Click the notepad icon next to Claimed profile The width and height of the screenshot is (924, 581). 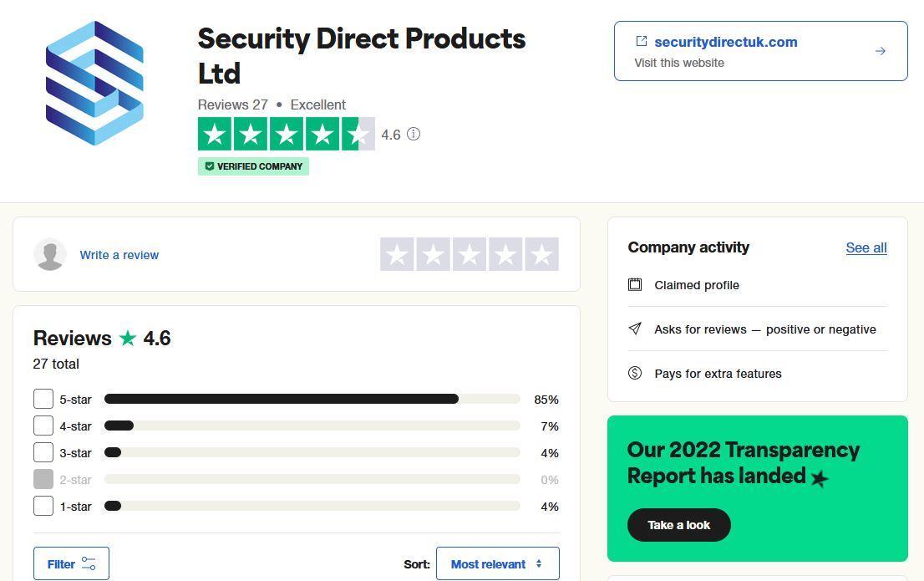click(635, 284)
